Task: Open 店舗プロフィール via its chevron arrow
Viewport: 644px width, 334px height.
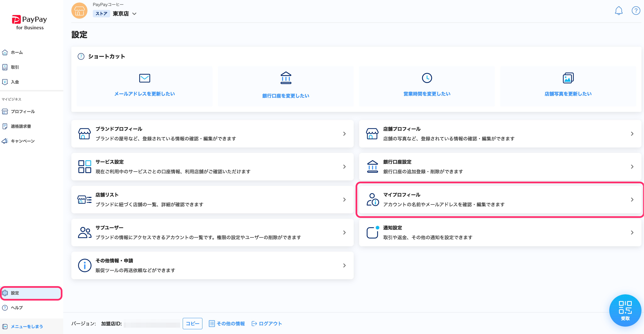Action: coord(632,134)
